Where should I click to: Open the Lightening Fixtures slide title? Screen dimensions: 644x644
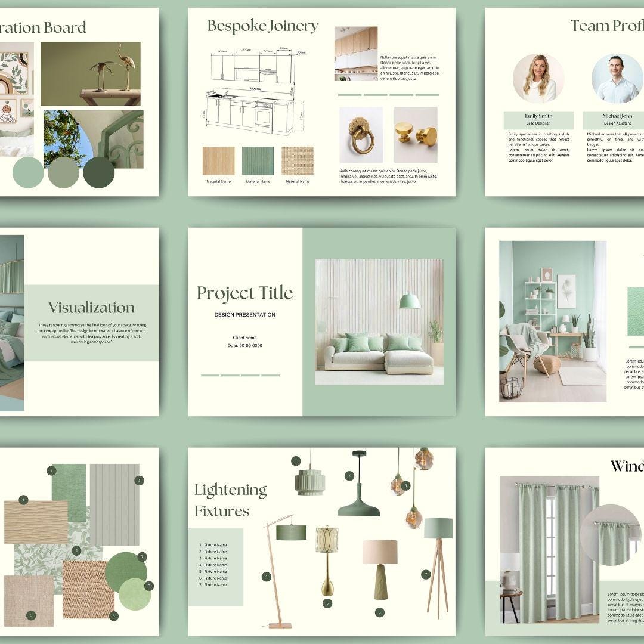click(x=230, y=500)
